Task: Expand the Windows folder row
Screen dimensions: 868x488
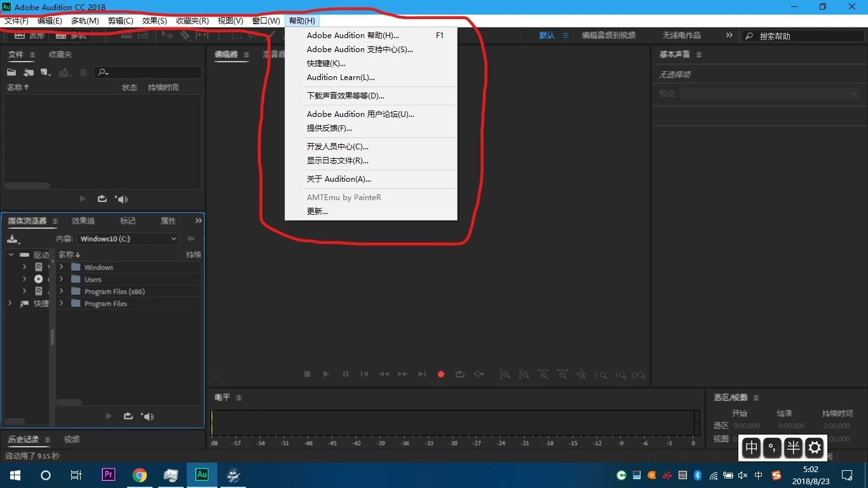Action: point(62,267)
